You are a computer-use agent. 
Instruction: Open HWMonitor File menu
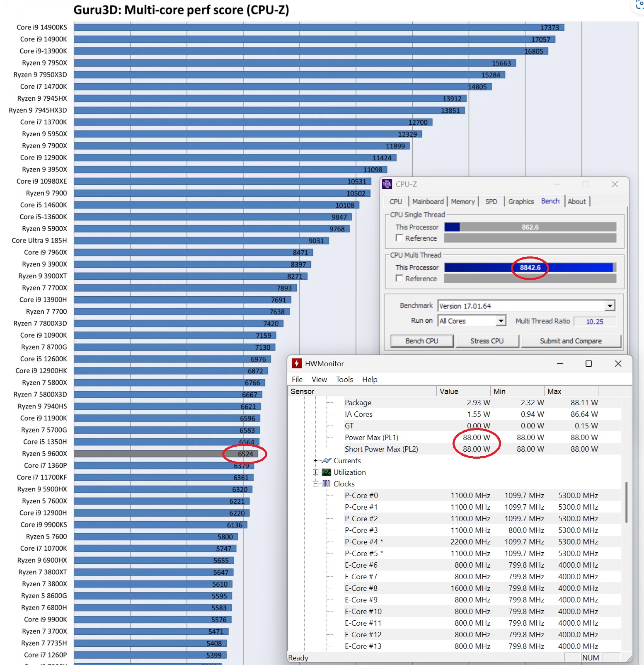click(x=297, y=379)
